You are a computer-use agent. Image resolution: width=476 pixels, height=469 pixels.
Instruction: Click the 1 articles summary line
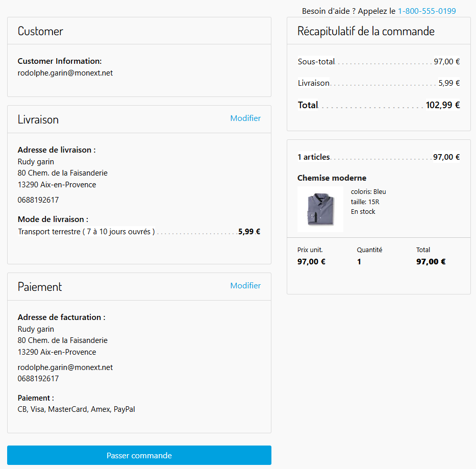tap(379, 157)
